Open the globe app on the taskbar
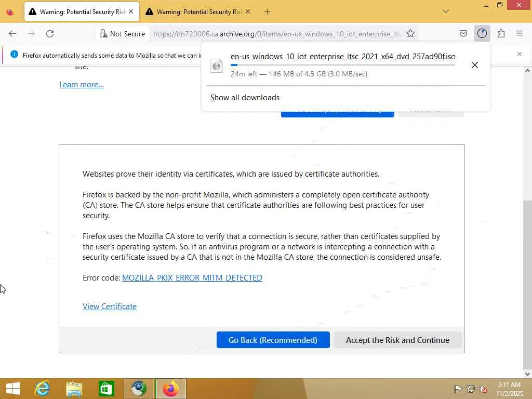The height and width of the screenshot is (399, 532). click(138, 389)
